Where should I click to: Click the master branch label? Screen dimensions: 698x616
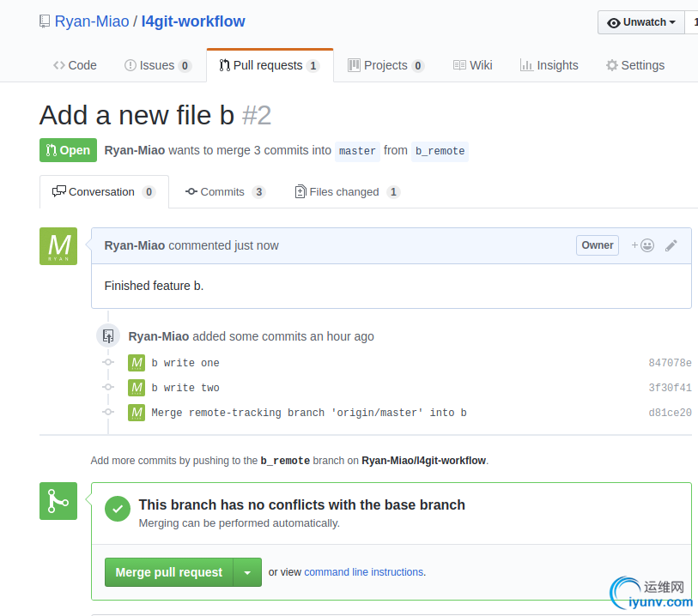[x=357, y=151]
